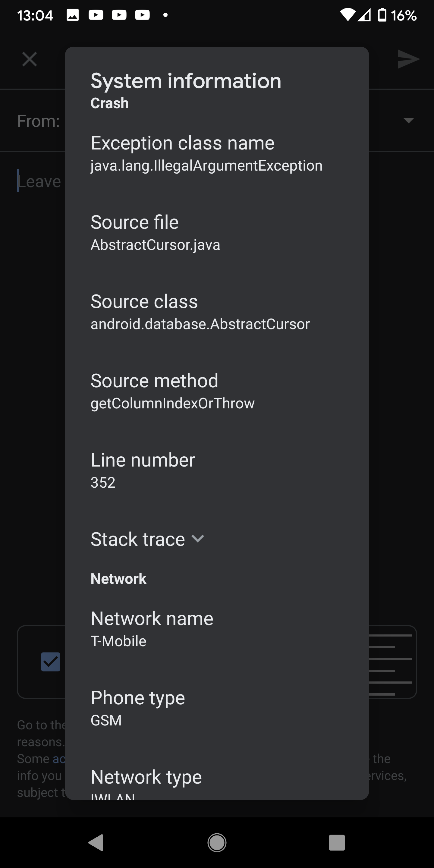
Task: Tap the Android recent apps button
Action: (x=337, y=843)
